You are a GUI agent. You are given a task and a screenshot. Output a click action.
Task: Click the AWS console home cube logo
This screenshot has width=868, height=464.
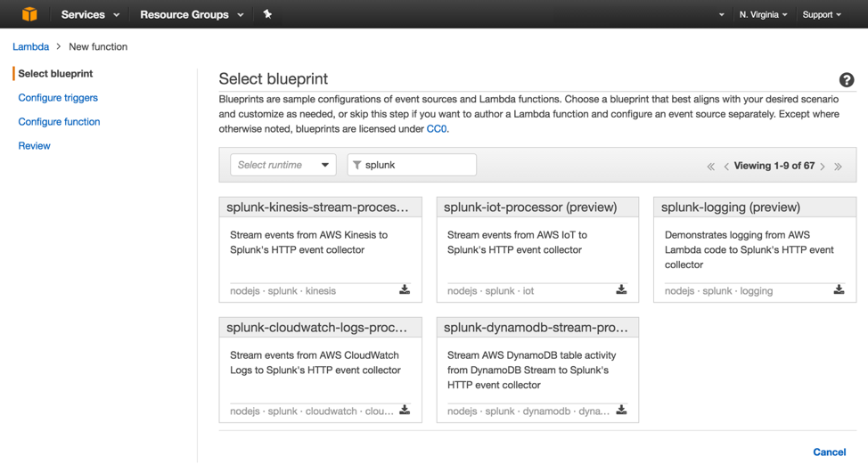[x=29, y=14]
